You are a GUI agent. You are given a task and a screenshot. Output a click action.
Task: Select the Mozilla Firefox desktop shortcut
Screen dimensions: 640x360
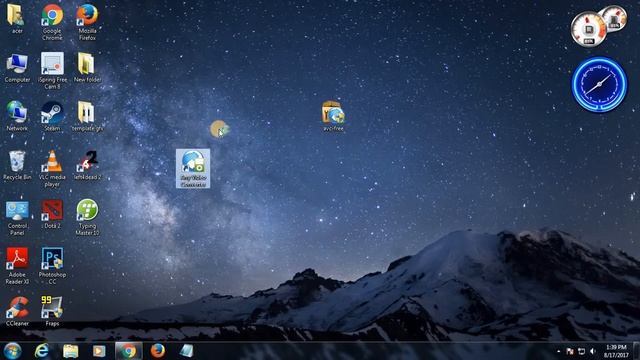87,22
